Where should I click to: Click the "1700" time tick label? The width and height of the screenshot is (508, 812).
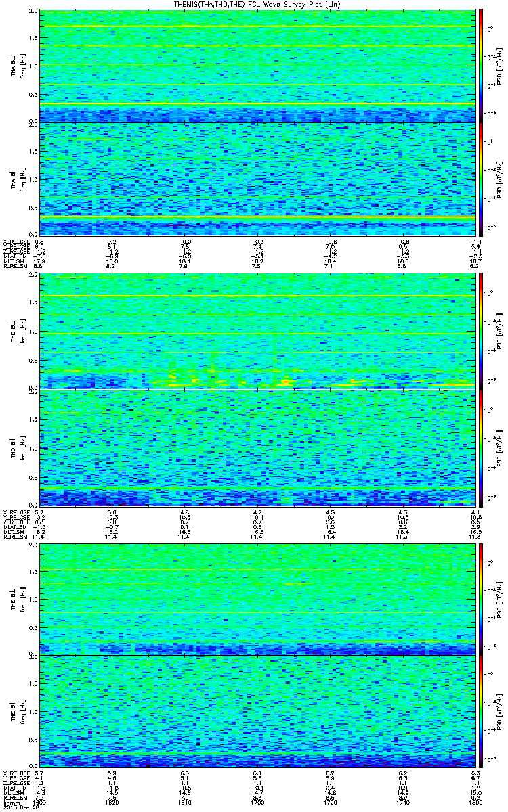257,803
